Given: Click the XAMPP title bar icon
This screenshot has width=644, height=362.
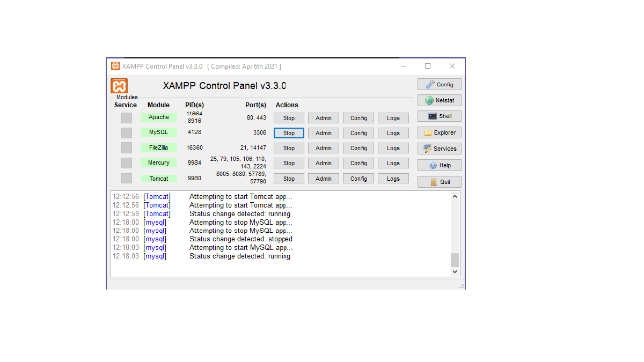Looking at the screenshot, I should 115,66.
